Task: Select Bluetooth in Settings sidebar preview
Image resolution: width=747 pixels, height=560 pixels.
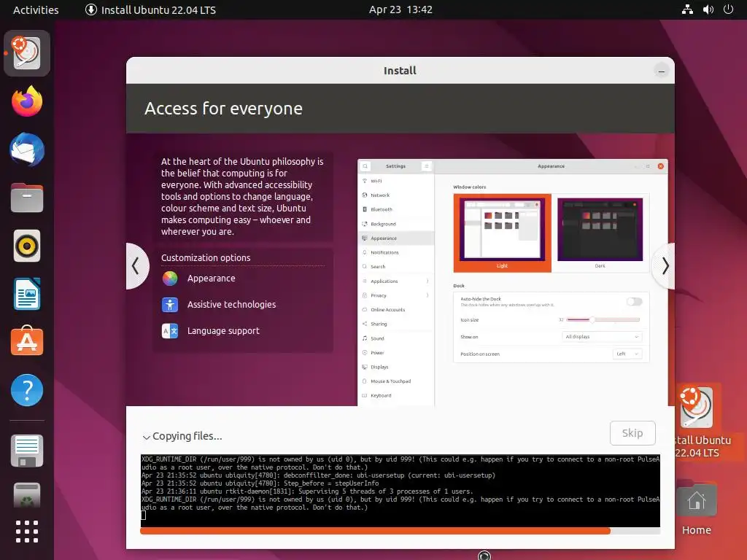Action: (396, 209)
